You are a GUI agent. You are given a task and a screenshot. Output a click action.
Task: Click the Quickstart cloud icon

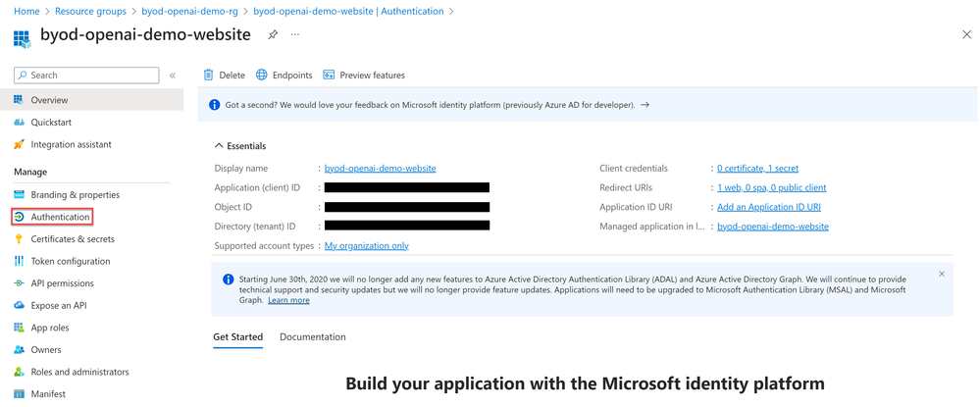point(19,122)
